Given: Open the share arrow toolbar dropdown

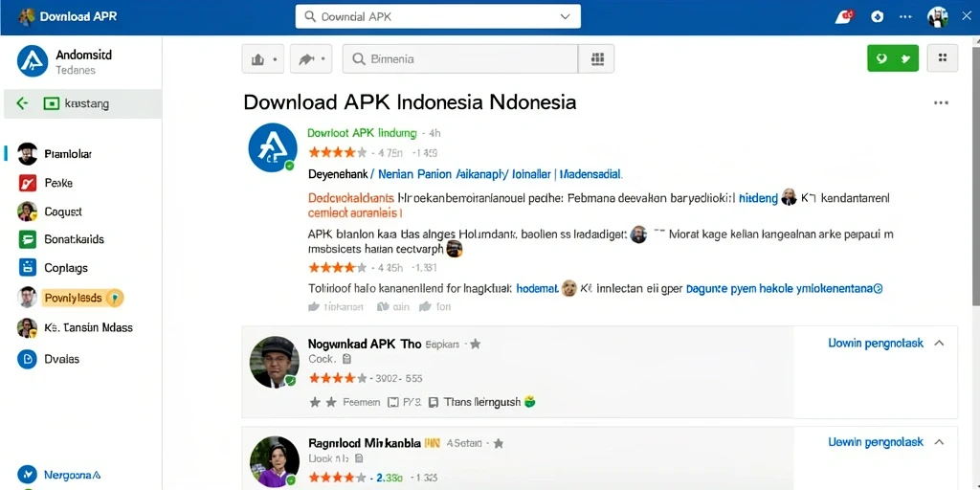Looking at the screenshot, I should tap(311, 59).
